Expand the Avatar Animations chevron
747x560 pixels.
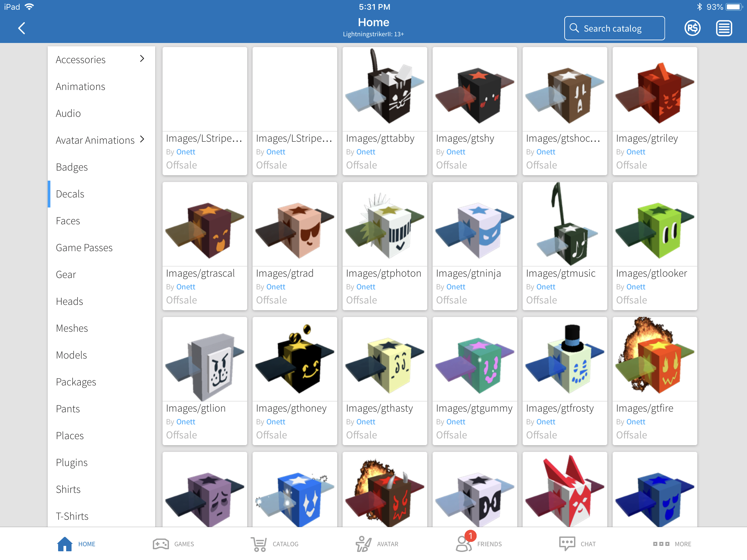click(x=142, y=139)
